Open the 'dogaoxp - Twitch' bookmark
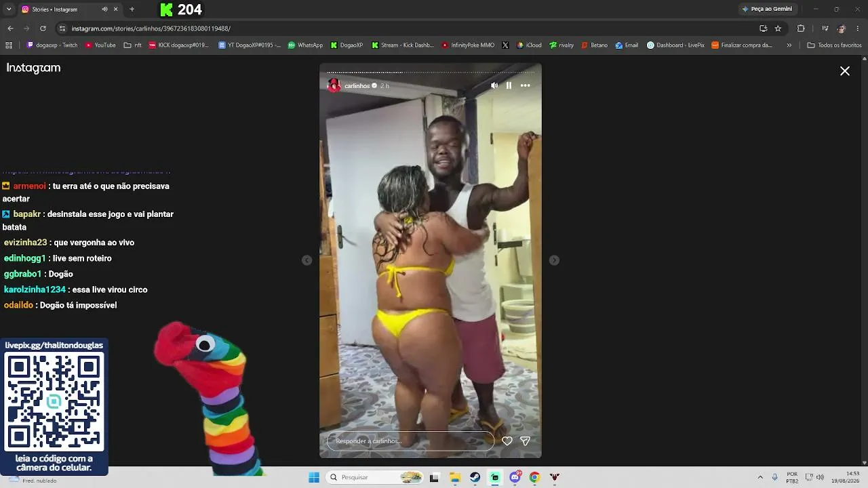868x488 pixels. click(52, 45)
